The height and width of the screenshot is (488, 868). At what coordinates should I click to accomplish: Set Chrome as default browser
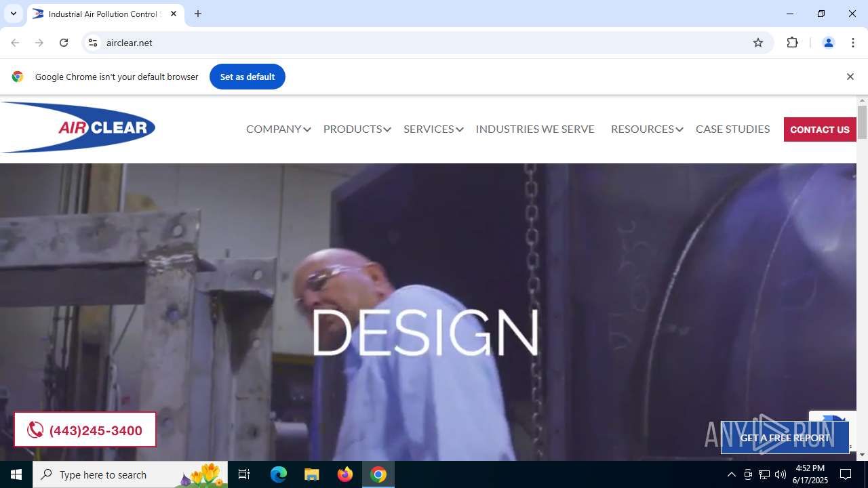[248, 77]
